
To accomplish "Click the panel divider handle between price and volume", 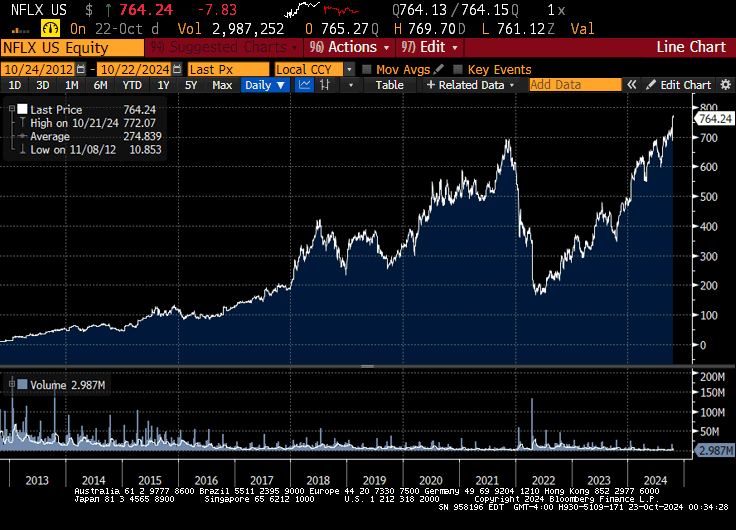I will click(368, 366).
